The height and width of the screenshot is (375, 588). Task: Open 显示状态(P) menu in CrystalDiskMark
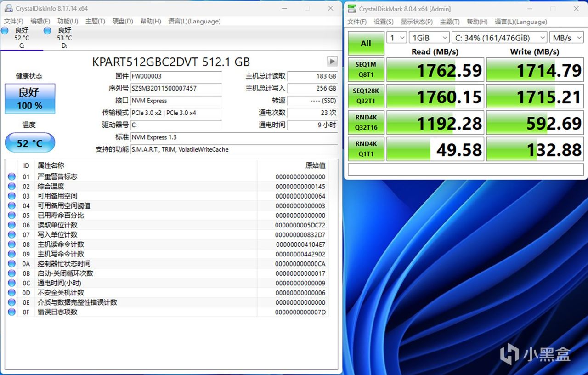click(x=417, y=22)
